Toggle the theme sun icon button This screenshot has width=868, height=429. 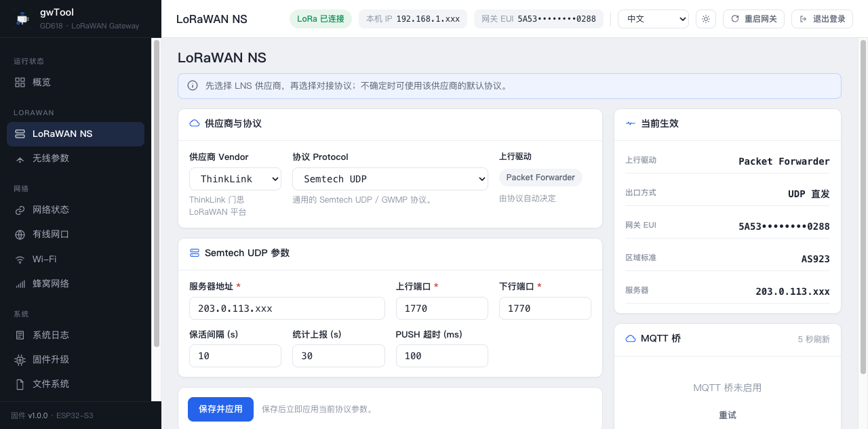pyautogui.click(x=706, y=19)
